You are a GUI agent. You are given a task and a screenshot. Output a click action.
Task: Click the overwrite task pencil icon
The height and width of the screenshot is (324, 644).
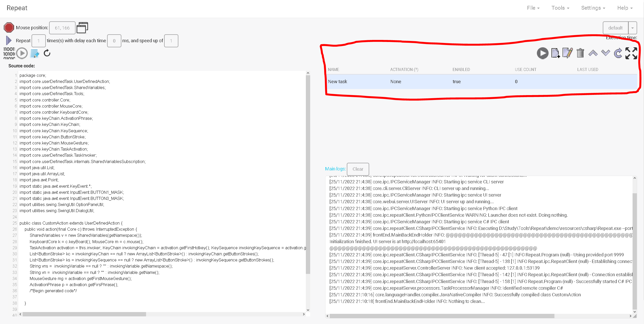568,53
